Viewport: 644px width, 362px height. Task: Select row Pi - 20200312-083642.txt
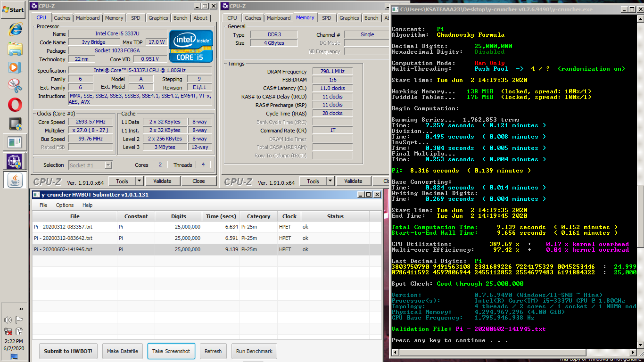[x=207, y=238]
